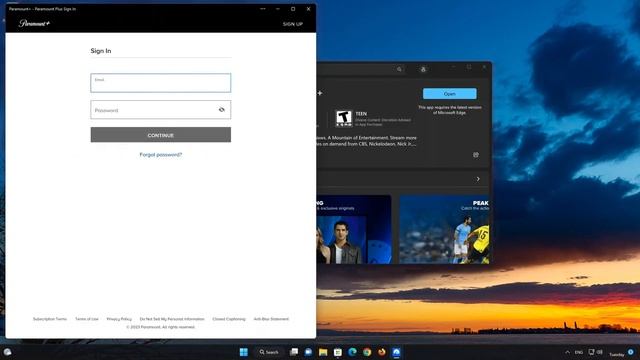Expand the chevron row in Microsoft Store

(478, 179)
